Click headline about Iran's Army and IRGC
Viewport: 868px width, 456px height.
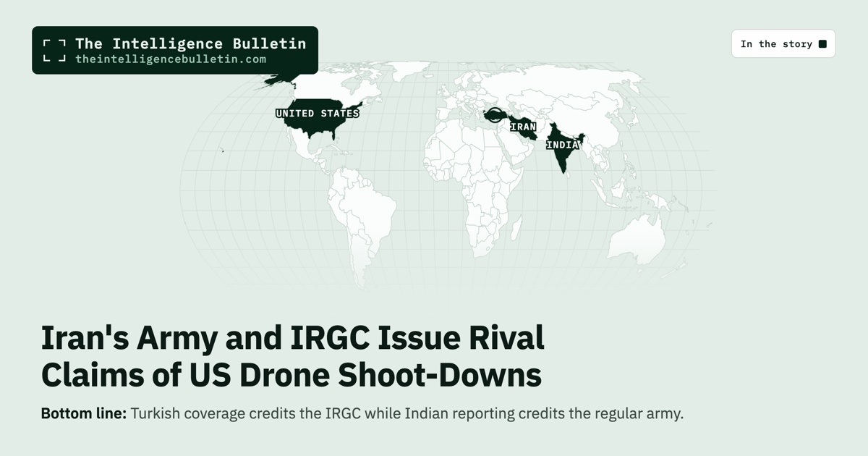tap(292, 357)
